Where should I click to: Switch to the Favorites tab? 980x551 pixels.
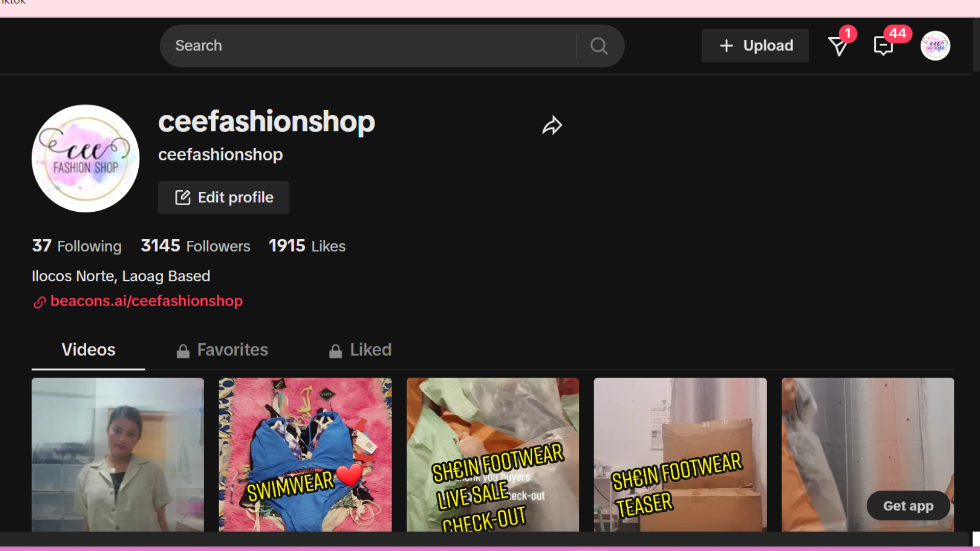[x=232, y=350]
